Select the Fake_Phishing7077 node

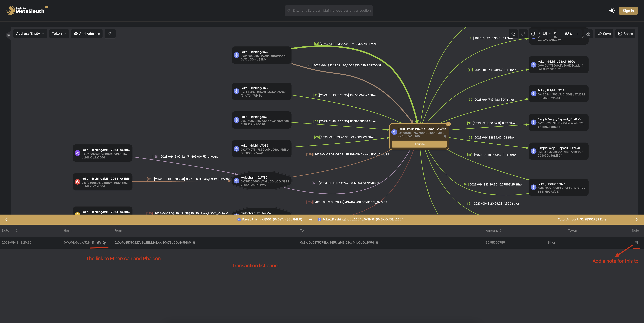559,188
